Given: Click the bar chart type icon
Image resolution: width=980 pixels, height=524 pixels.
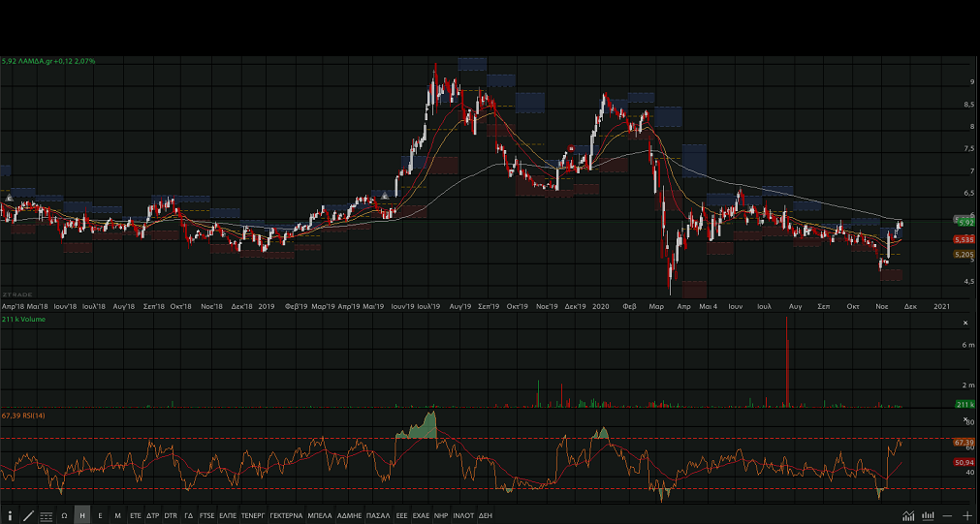Looking at the screenshot, I should (928, 515).
